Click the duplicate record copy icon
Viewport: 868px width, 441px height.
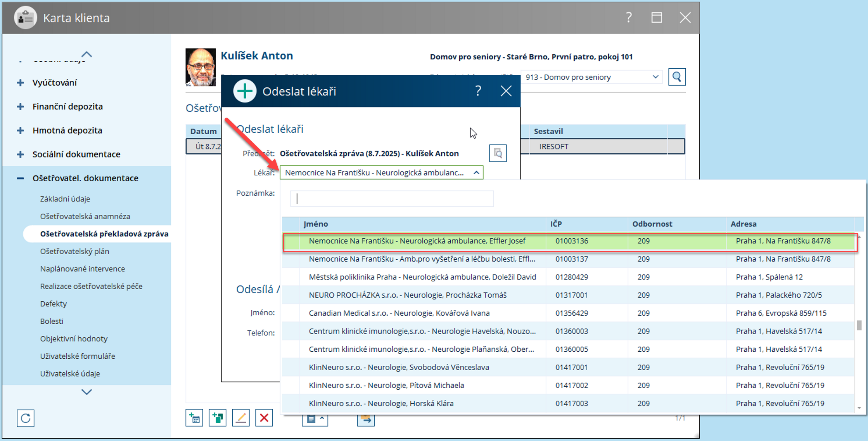(x=218, y=418)
